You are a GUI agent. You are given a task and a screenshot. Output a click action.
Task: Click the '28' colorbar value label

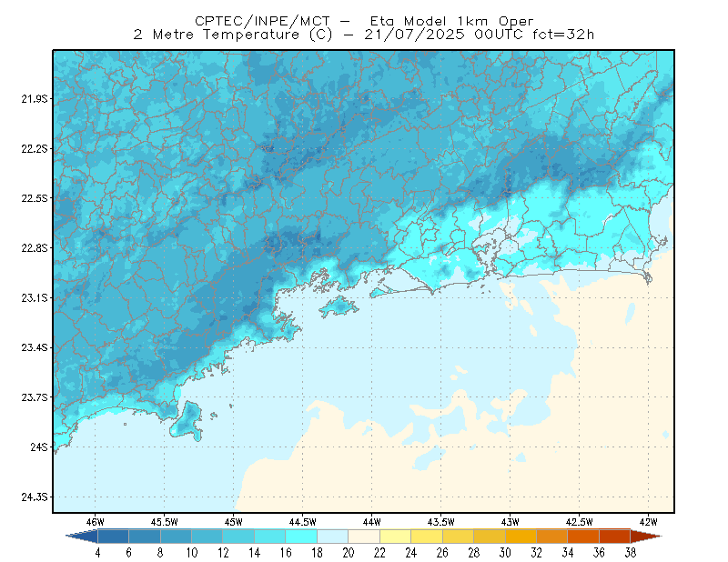pos(473,553)
